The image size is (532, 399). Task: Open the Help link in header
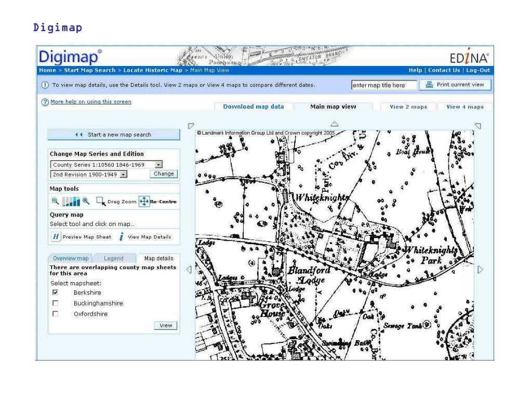click(415, 70)
